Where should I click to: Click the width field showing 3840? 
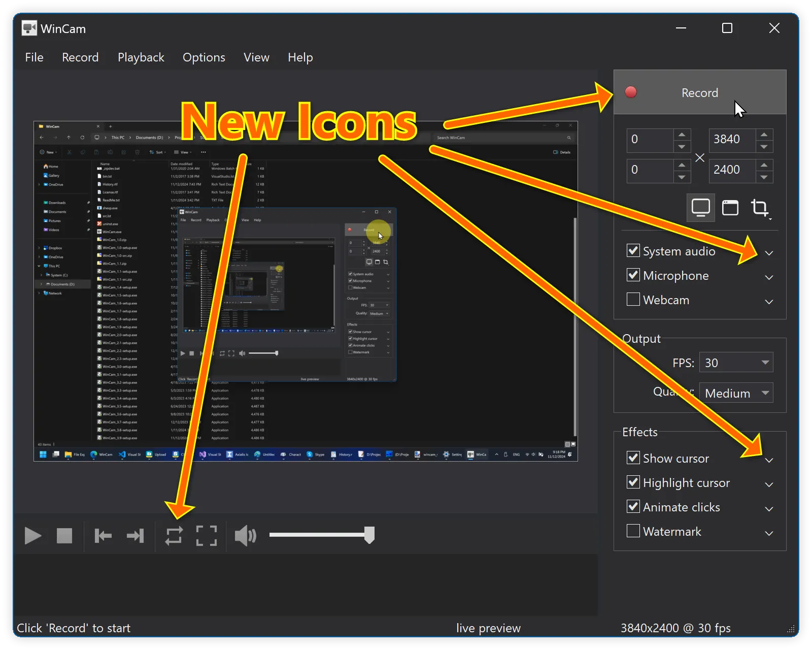point(732,140)
